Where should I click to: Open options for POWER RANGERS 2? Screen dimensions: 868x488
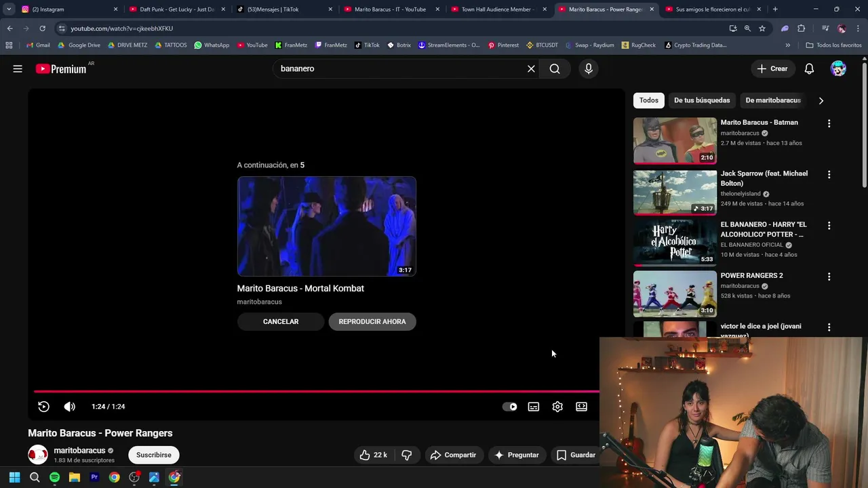[x=829, y=277]
